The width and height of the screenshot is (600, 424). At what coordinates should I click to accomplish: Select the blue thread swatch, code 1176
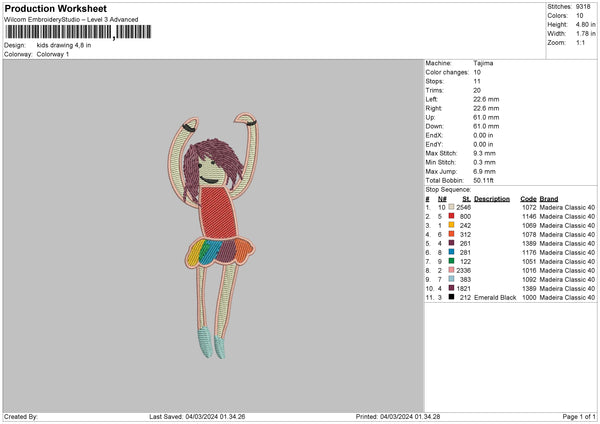(452, 251)
